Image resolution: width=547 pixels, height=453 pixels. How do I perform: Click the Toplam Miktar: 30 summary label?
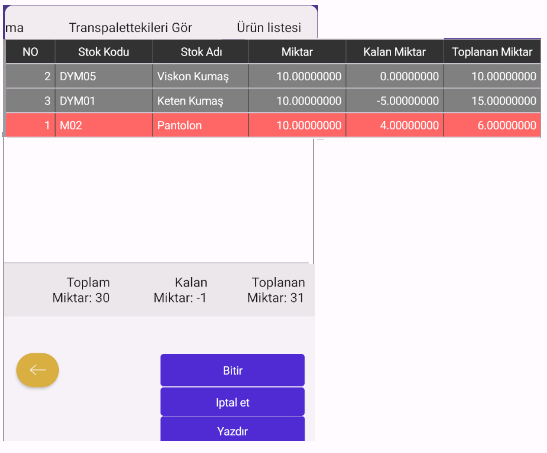(x=81, y=290)
